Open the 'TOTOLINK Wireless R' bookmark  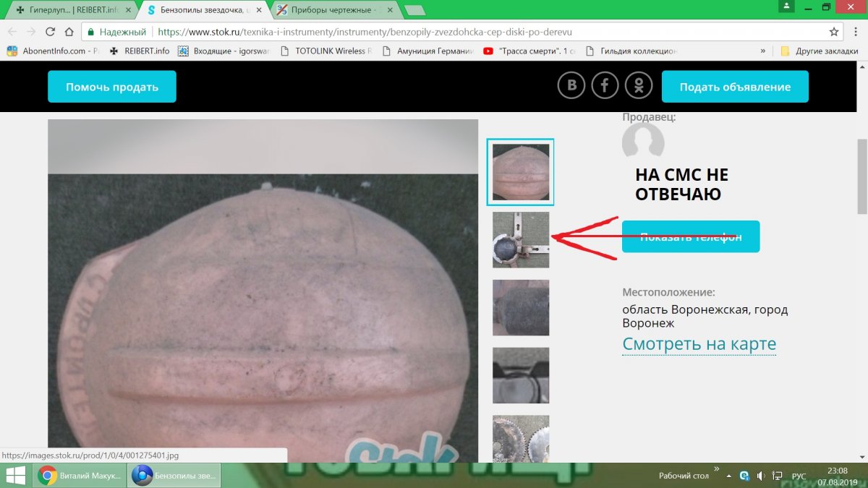point(325,51)
